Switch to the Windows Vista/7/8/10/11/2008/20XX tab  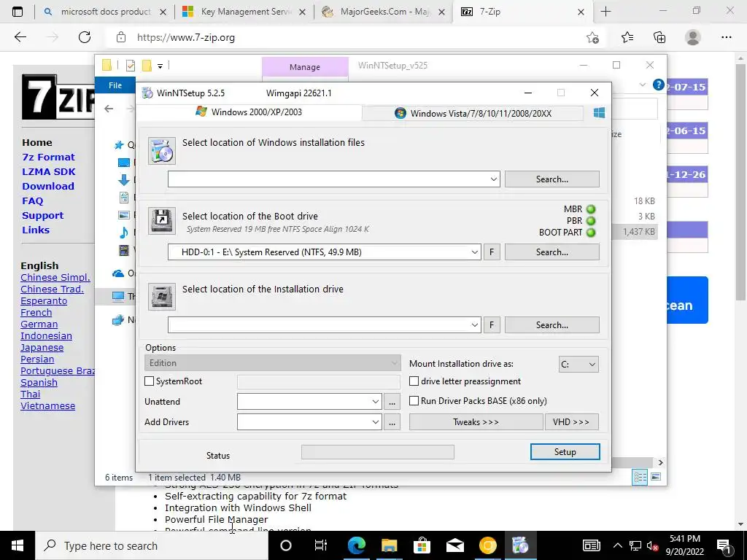point(473,113)
